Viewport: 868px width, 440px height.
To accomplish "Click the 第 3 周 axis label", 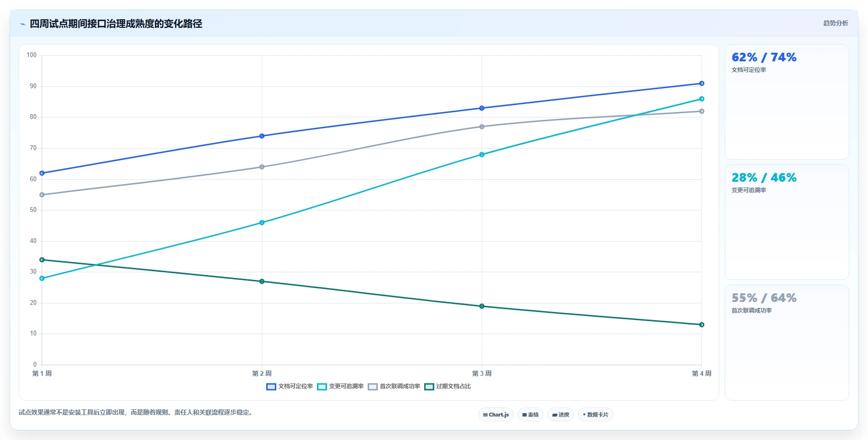I will click(x=482, y=373).
